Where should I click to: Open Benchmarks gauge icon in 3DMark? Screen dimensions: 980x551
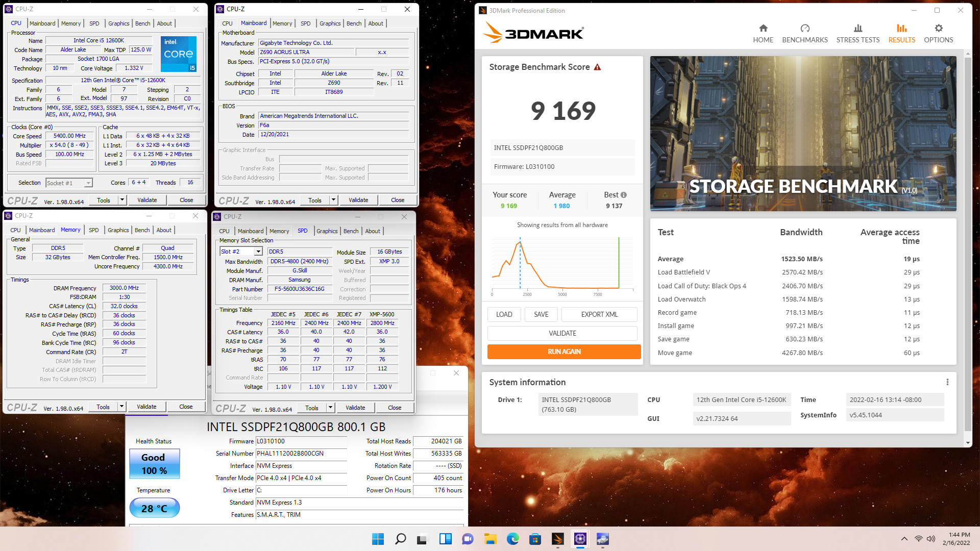point(805,28)
